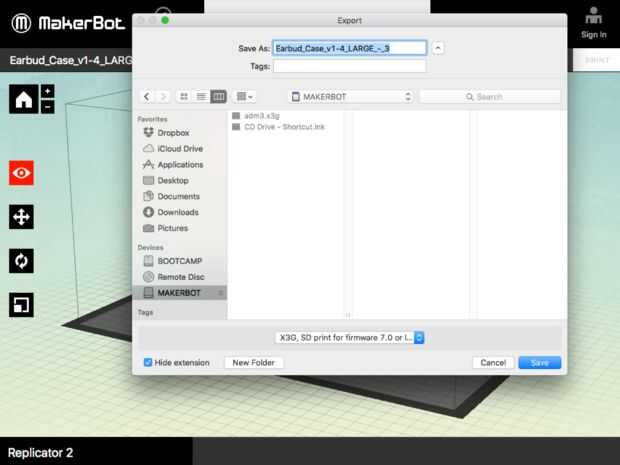Select the Move arrows tool

[x=21, y=217]
